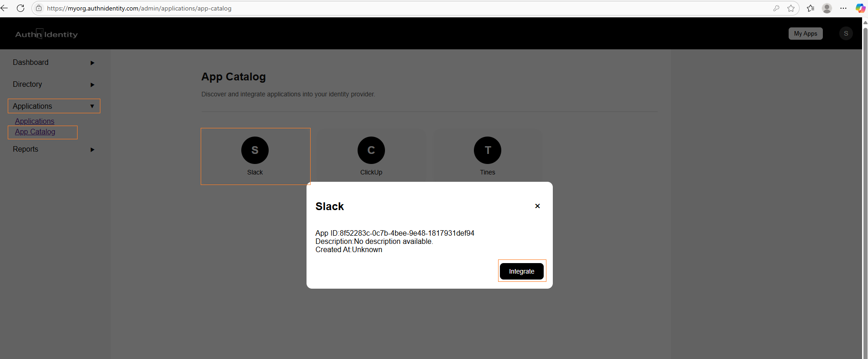Open the user avatar S menu
The height and width of the screenshot is (359, 868).
[x=846, y=33]
